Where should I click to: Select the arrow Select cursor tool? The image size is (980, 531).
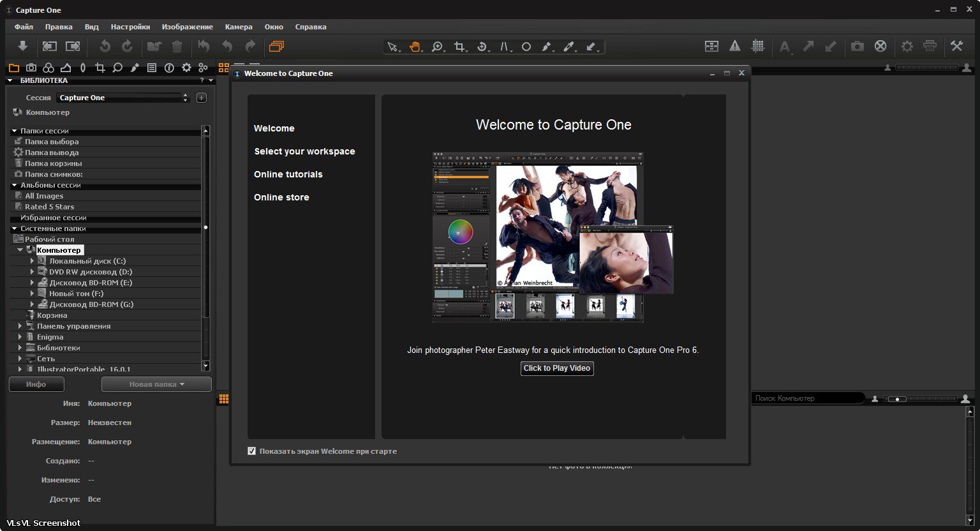[x=393, y=47]
